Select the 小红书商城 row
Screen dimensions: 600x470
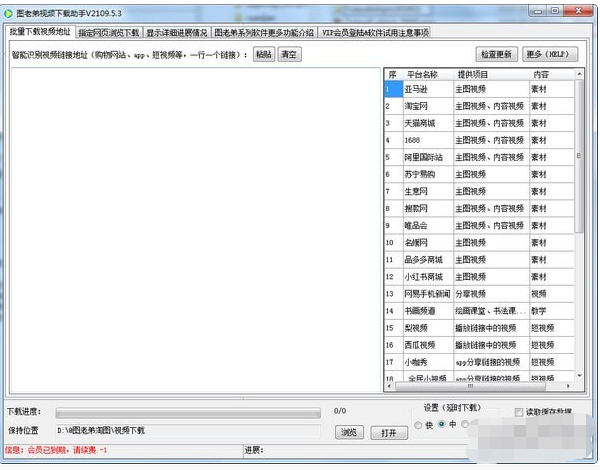coord(479,277)
